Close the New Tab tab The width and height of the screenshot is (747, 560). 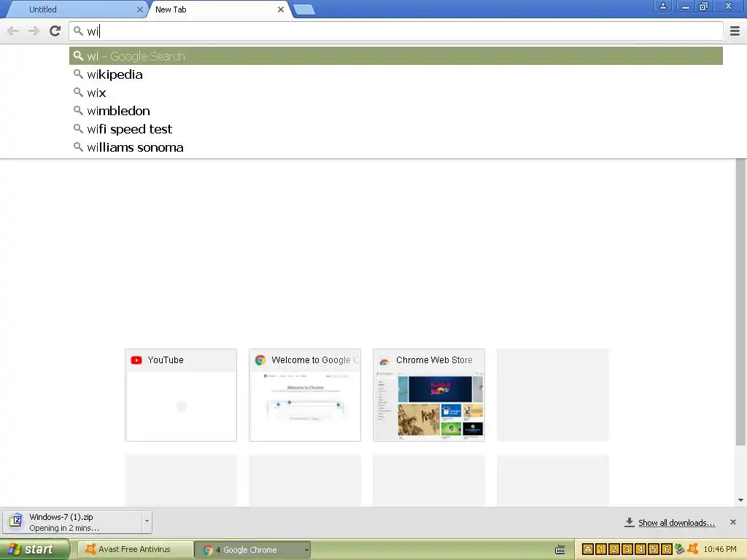281,9
